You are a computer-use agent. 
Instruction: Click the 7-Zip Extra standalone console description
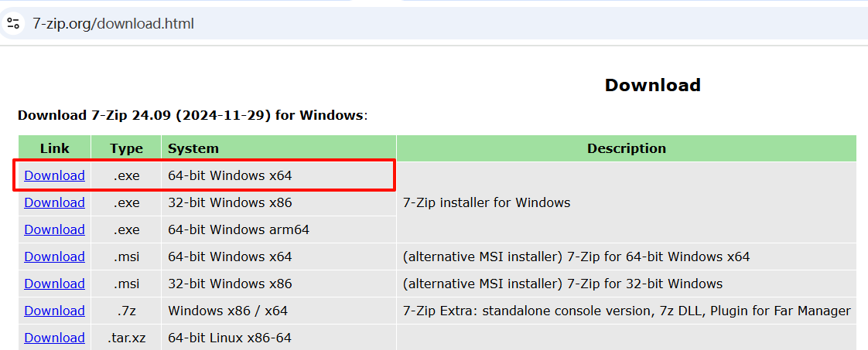tap(627, 311)
